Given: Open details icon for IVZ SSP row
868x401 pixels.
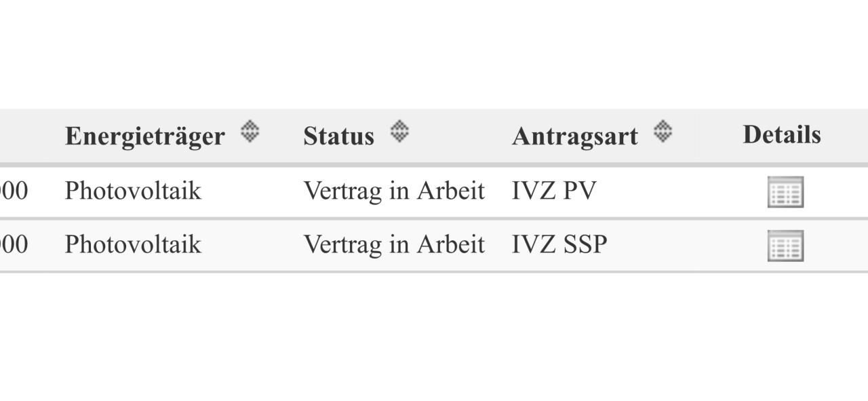Looking at the screenshot, I should point(785,246).
